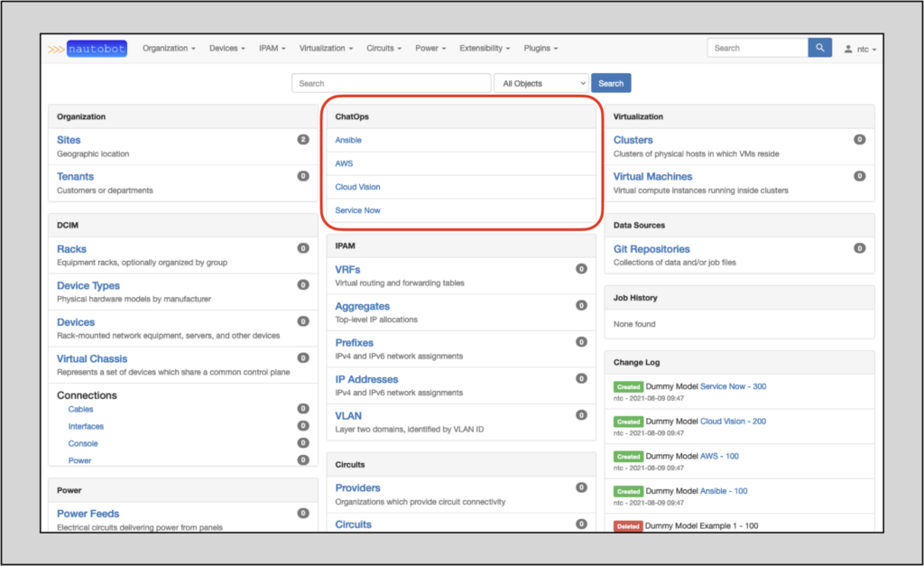Open the Ansible ChatOps link

[348, 140]
